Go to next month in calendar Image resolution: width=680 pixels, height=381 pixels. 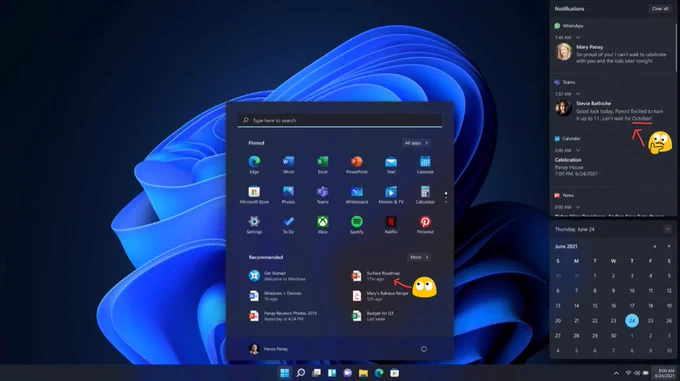pyautogui.click(x=669, y=246)
